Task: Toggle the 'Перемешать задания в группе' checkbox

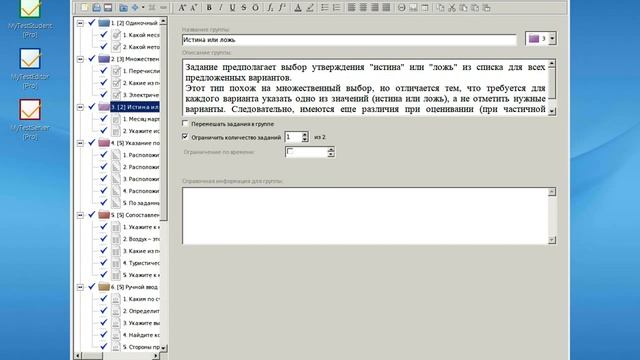Action: (x=185, y=123)
